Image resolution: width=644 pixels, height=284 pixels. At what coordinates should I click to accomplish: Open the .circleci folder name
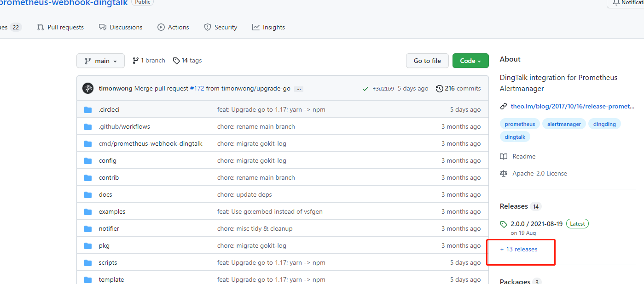[109, 109]
